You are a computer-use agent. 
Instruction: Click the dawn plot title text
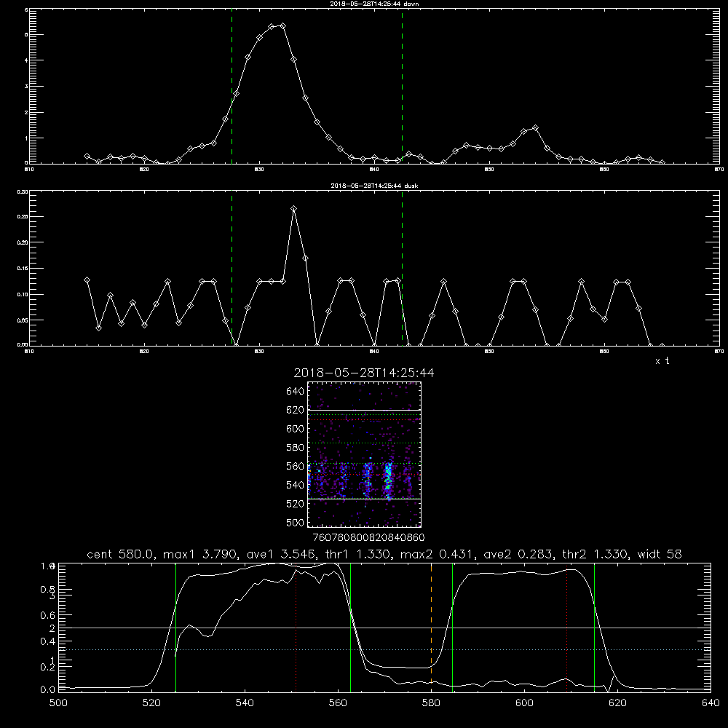(x=374, y=4)
